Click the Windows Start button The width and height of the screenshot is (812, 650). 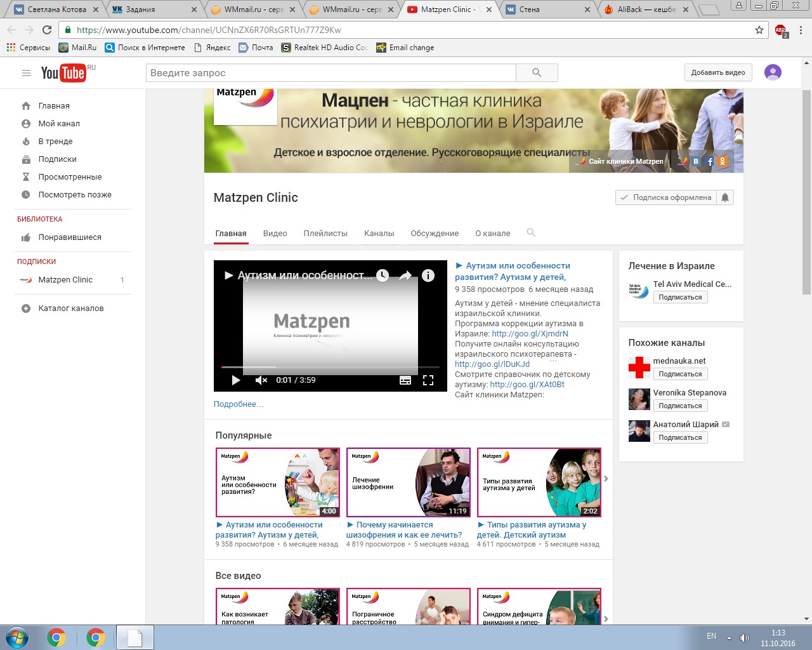tap(17, 637)
